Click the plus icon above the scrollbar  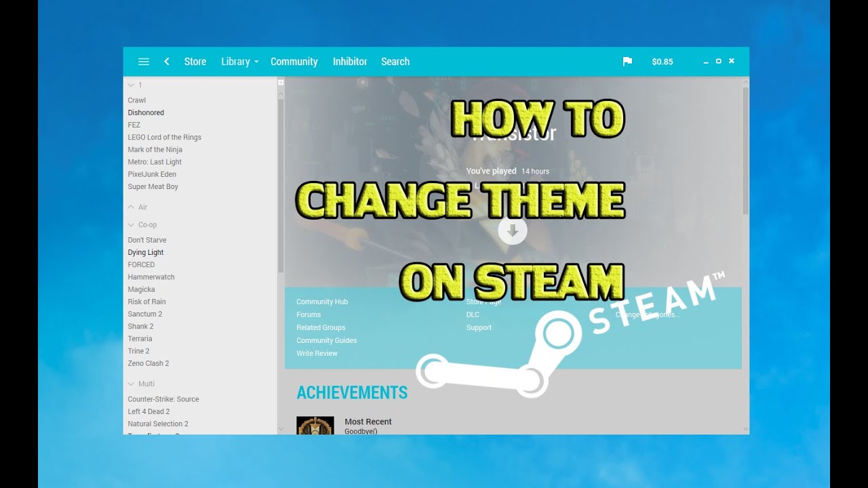pyautogui.click(x=281, y=83)
